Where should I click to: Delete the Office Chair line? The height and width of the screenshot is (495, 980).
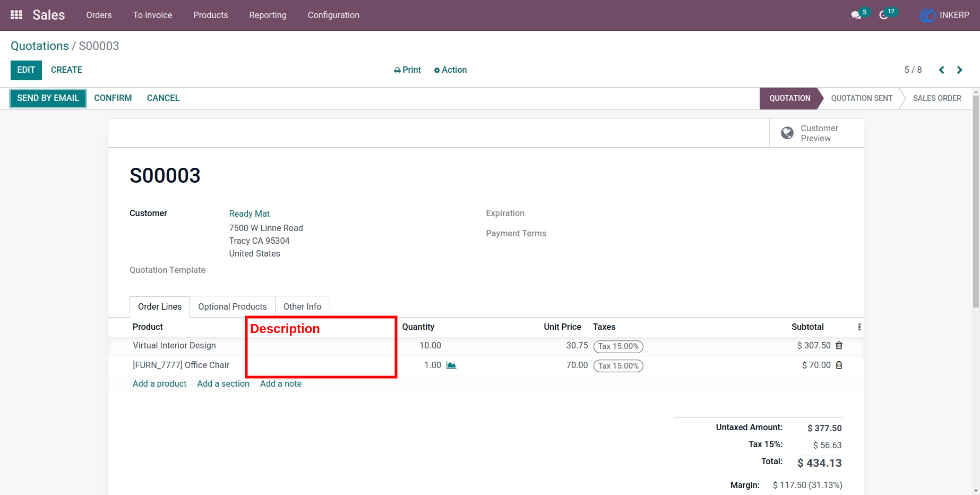839,365
